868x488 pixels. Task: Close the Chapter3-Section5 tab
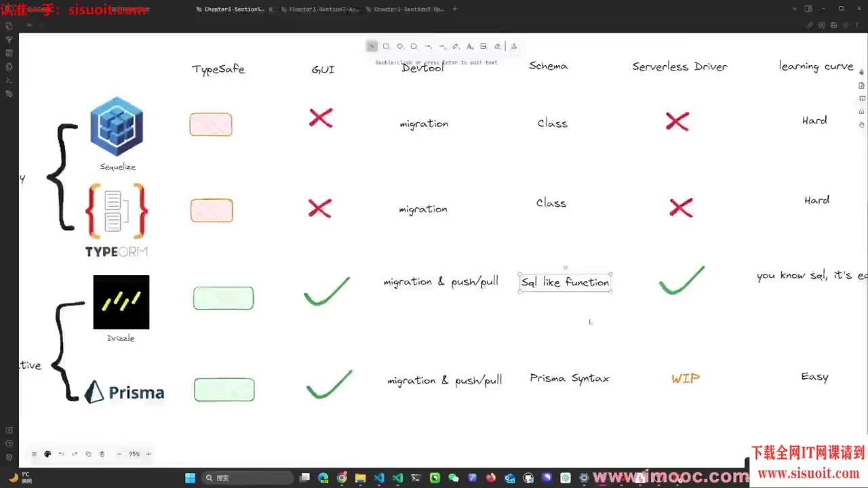271,9
